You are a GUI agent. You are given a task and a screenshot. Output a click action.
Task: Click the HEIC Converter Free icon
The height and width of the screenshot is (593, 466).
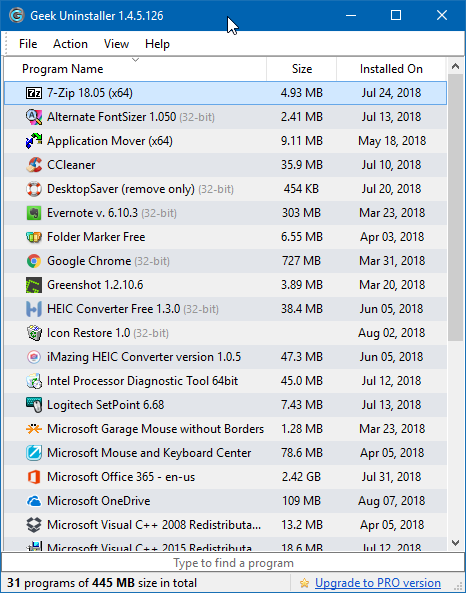tap(34, 309)
